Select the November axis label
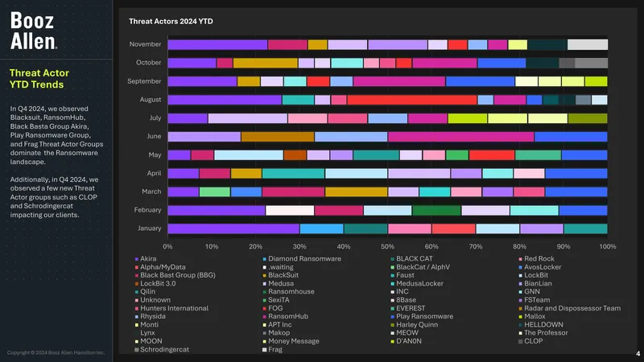This screenshot has width=644, height=362. tap(145, 44)
